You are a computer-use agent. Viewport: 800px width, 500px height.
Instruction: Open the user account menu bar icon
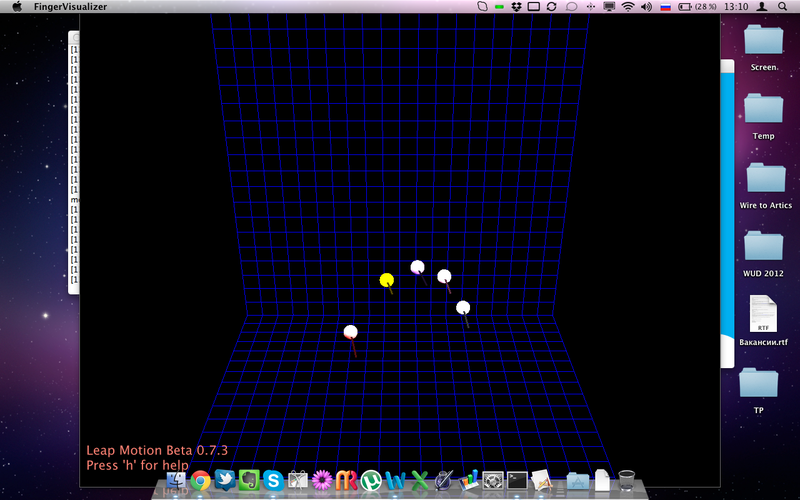click(x=762, y=7)
